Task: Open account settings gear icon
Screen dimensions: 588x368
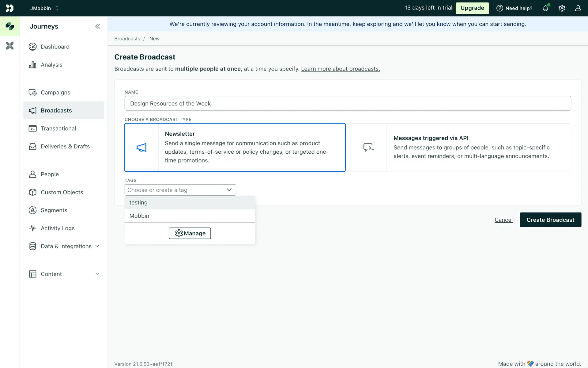Action: [562, 8]
